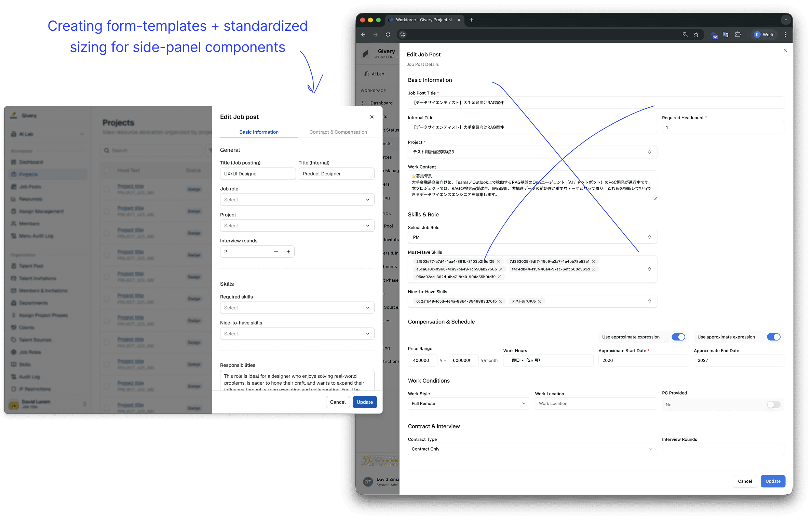Click the Interview Rounds field in side panel
The image size is (812, 520).
coord(723,449)
